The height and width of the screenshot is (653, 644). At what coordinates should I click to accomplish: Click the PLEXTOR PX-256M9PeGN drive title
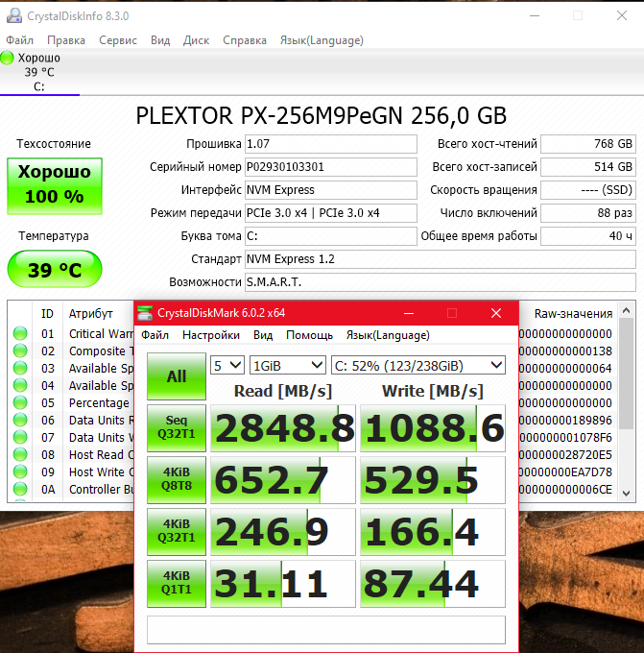click(321, 115)
